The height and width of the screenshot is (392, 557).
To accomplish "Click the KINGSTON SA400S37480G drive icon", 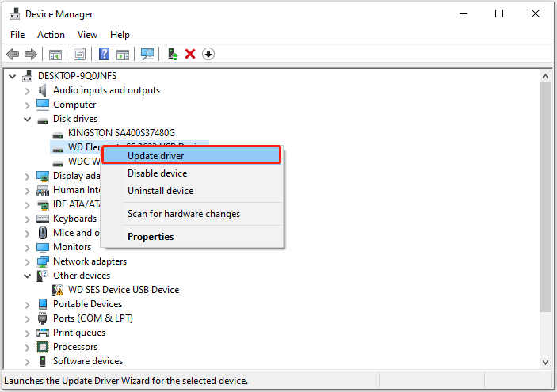I will coord(58,135).
